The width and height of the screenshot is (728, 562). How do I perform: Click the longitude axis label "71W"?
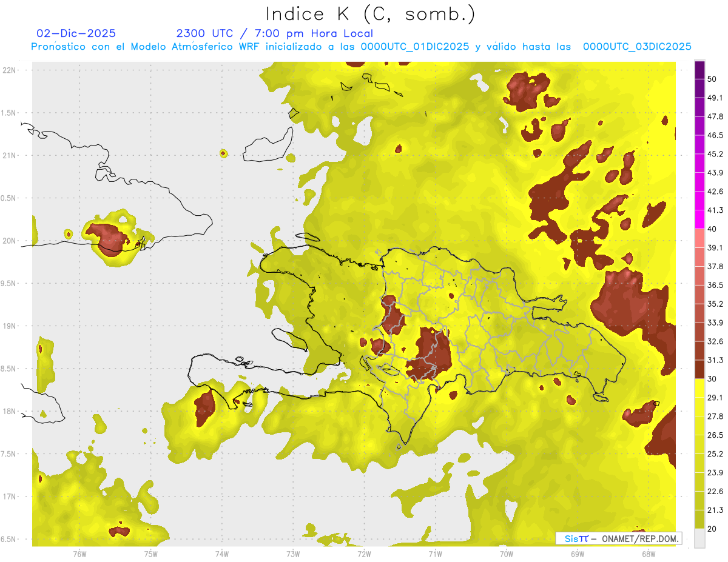pos(435,554)
